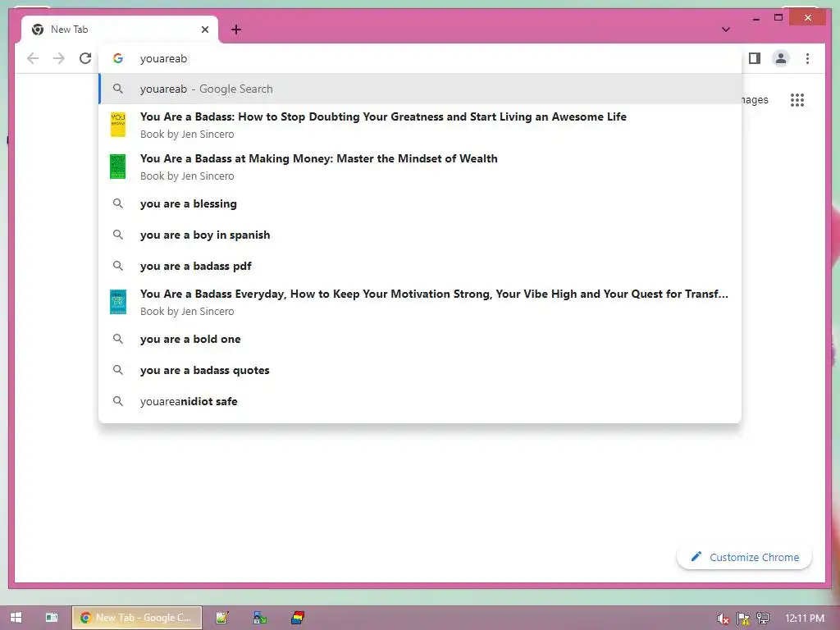Open a new tab with the plus button
This screenshot has height=630, width=840.
pyautogui.click(x=236, y=30)
